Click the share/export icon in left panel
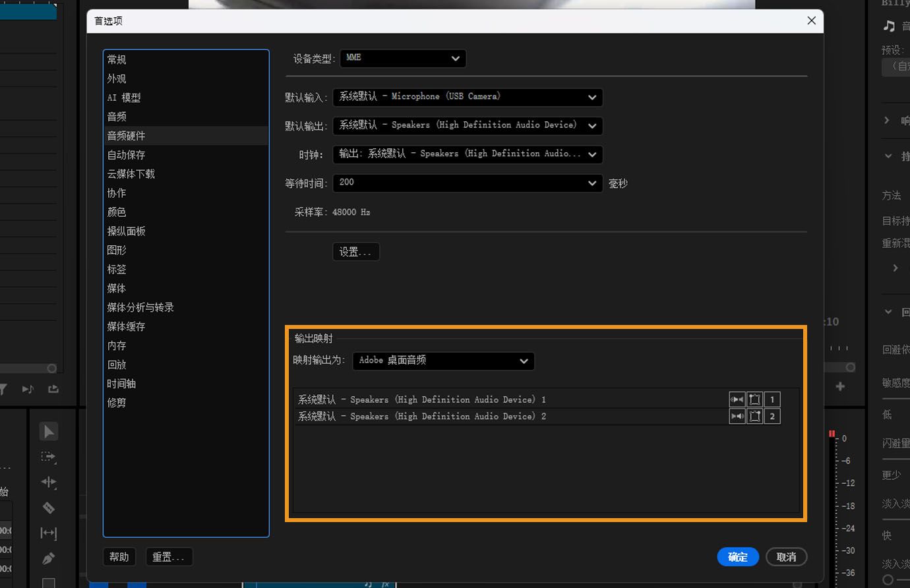This screenshot has height=588, width=910. [53, 389]
